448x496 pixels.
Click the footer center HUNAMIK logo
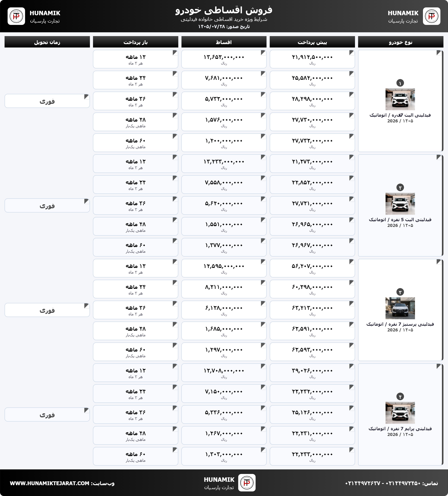point(247,483)
